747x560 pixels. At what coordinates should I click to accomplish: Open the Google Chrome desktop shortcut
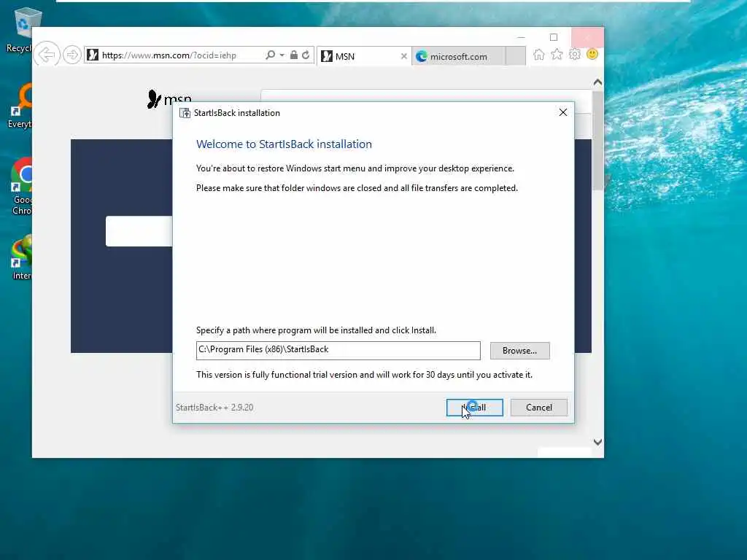point(21,186)
